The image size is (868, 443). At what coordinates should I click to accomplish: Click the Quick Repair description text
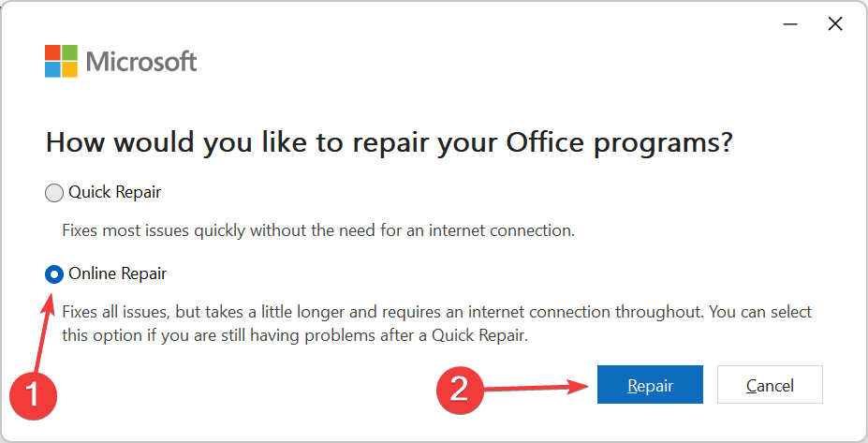click(x=318, y=230)
